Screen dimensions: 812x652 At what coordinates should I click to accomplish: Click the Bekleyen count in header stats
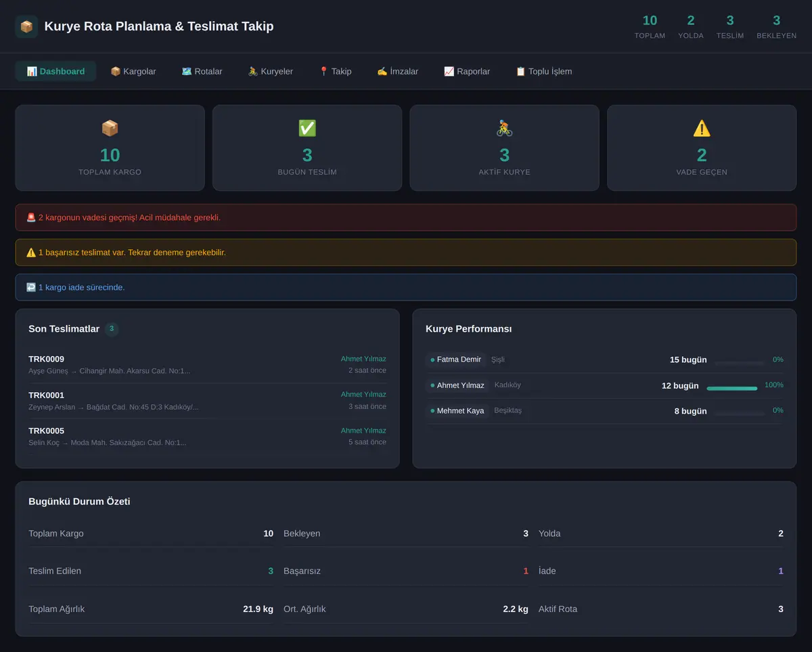tap(777, 20)
